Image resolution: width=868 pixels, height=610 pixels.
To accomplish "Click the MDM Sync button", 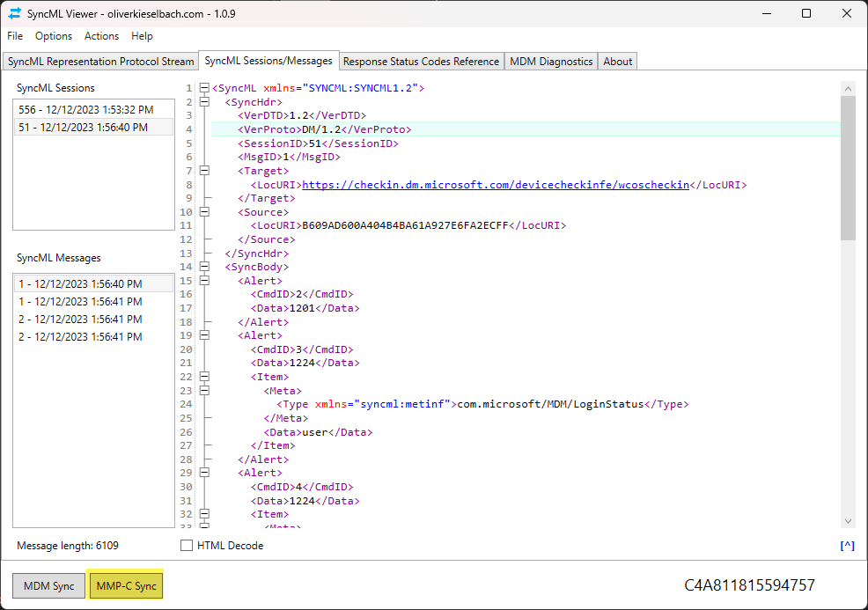I will pyautogui.click(x=48, y=585).
